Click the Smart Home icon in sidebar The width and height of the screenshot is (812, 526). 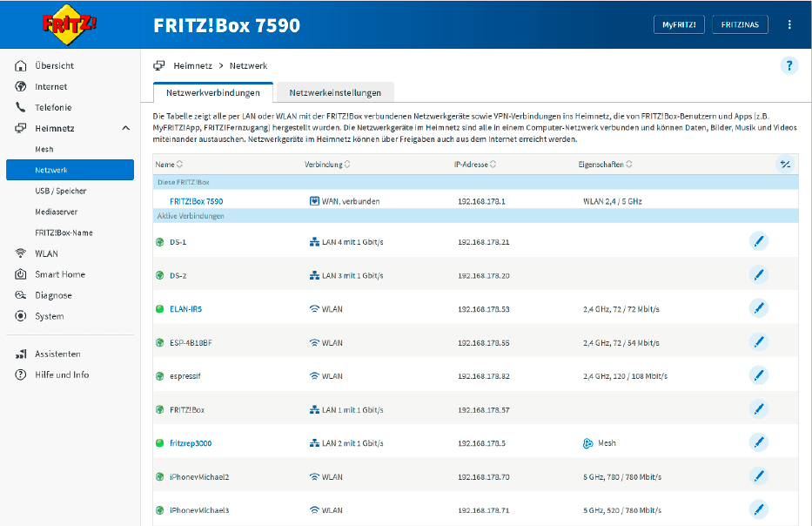click(x=21, y=274)
